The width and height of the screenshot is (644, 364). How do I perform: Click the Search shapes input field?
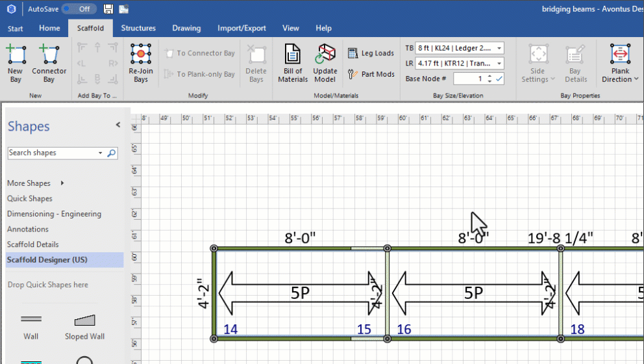(52, 153)
